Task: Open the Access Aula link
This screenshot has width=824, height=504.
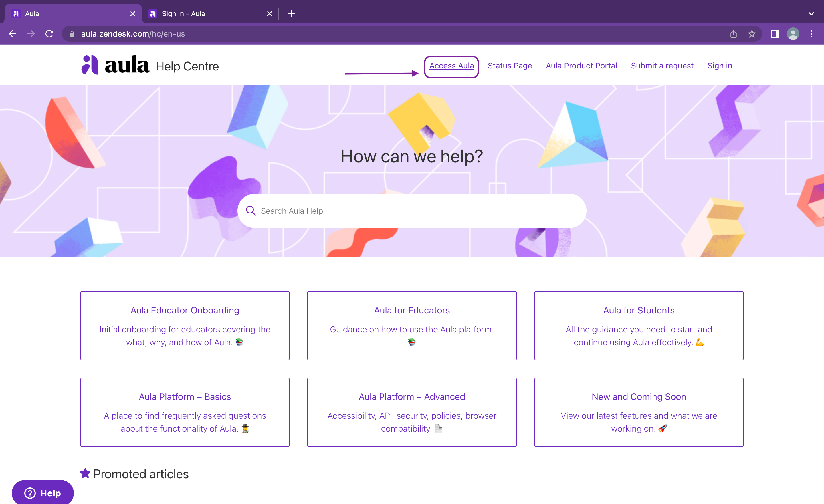Action: (x=451, y=66)
